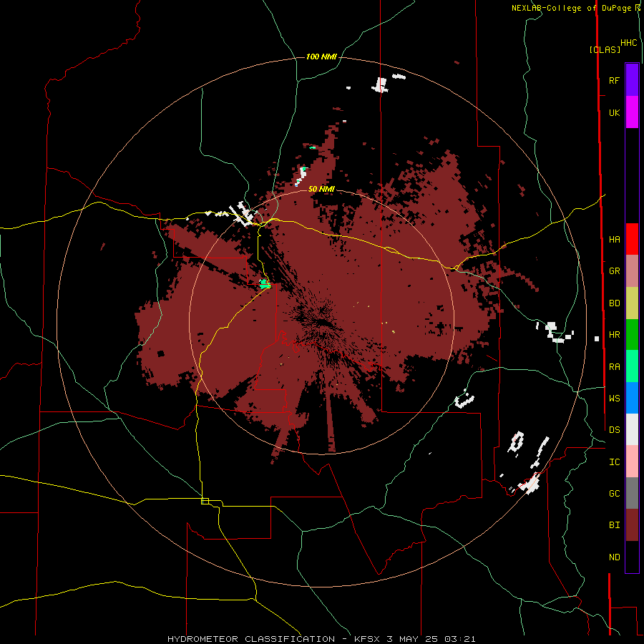Click the RA light green legend swatch

point(632,366)
